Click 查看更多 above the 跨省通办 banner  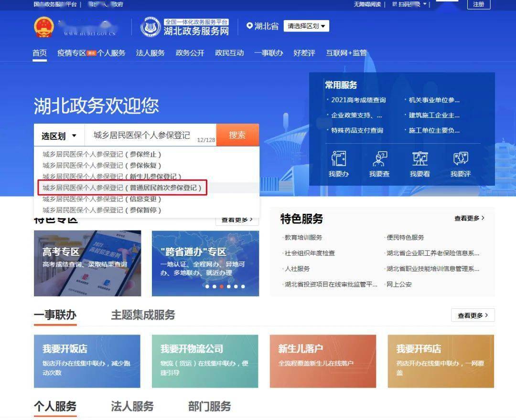tap(237, 220)
